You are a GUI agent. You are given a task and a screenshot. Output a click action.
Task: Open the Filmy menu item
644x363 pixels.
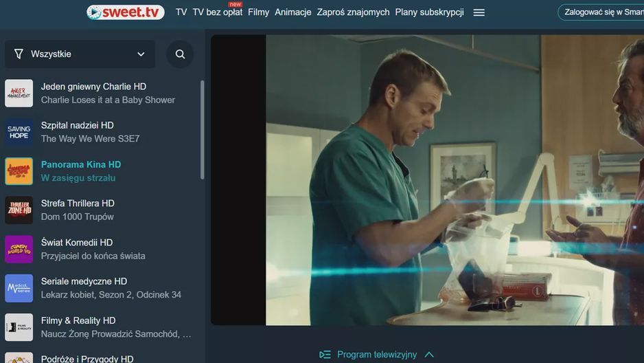258,12
